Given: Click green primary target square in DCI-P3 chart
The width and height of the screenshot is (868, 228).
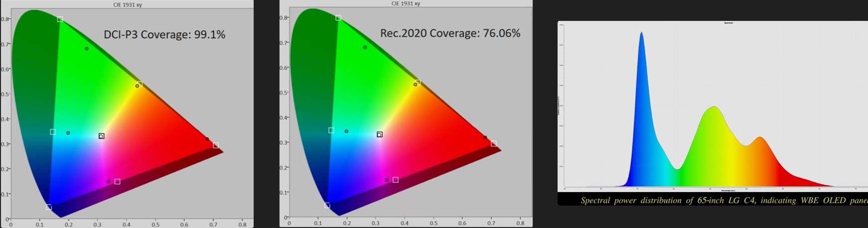Looking at the screenshot, I should [60, 19].
